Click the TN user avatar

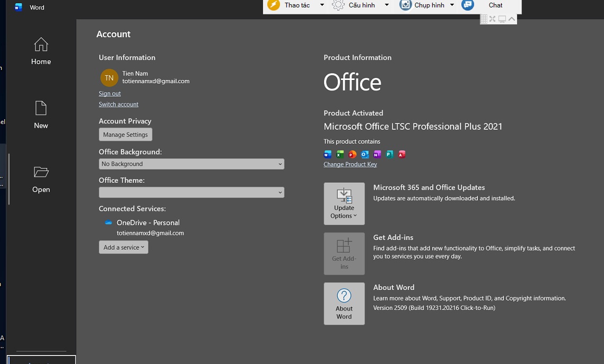109,78
